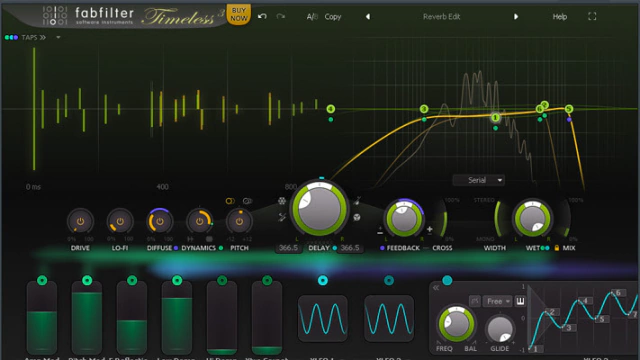Toggle the delay L/R link dot

point(335,248)
